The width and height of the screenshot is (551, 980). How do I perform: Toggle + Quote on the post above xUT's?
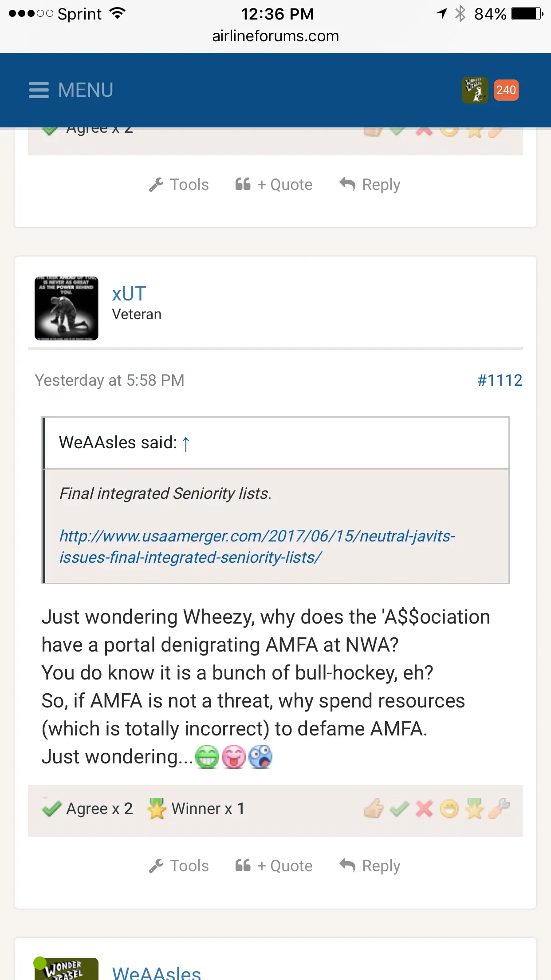pos(274,185)
